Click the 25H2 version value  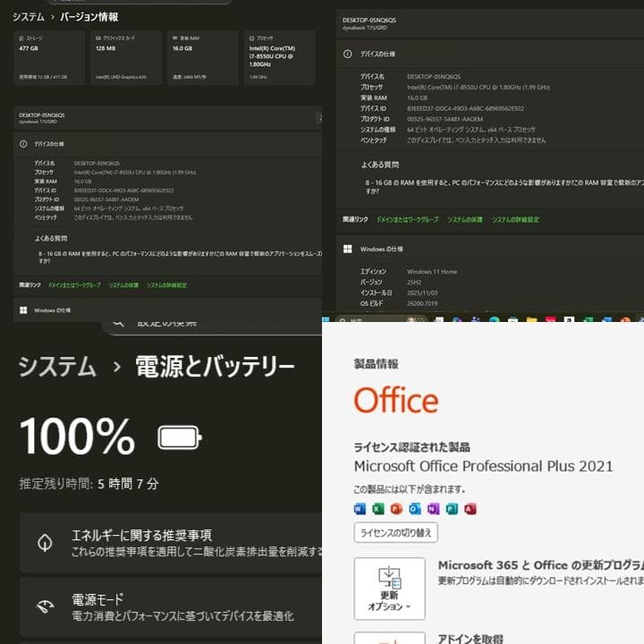(x=414, y=282)
